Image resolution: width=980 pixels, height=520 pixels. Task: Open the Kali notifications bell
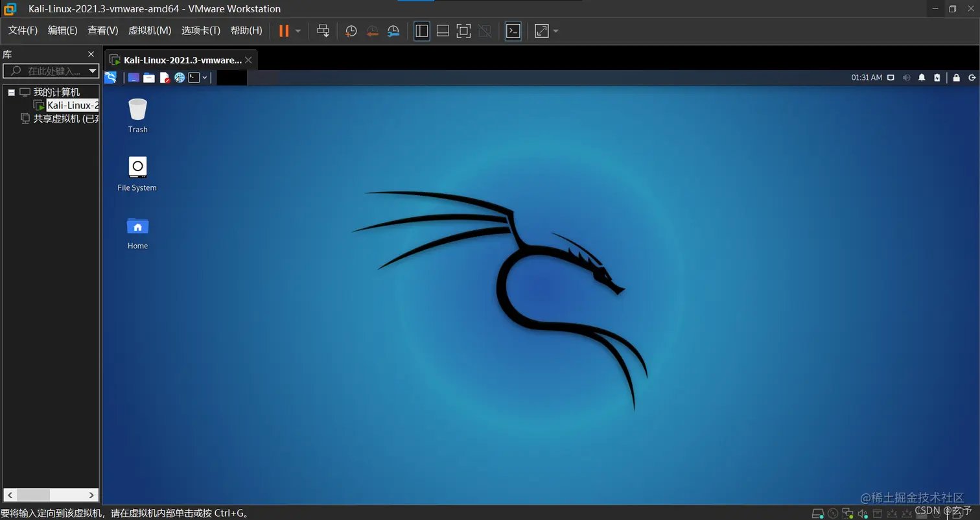click(922, 78)
